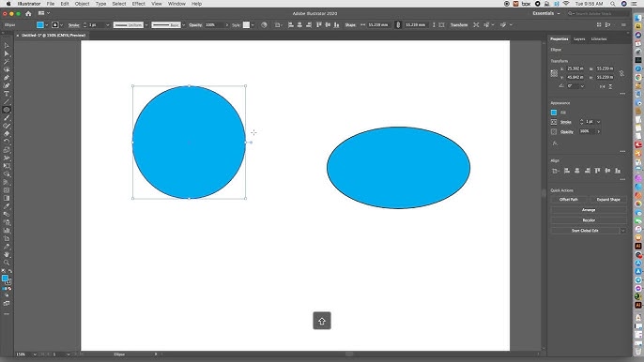Viewport: 644px width, 362px height.
Task: Click Align Bottom icon in Align panel
Action: tap(618, 171)
